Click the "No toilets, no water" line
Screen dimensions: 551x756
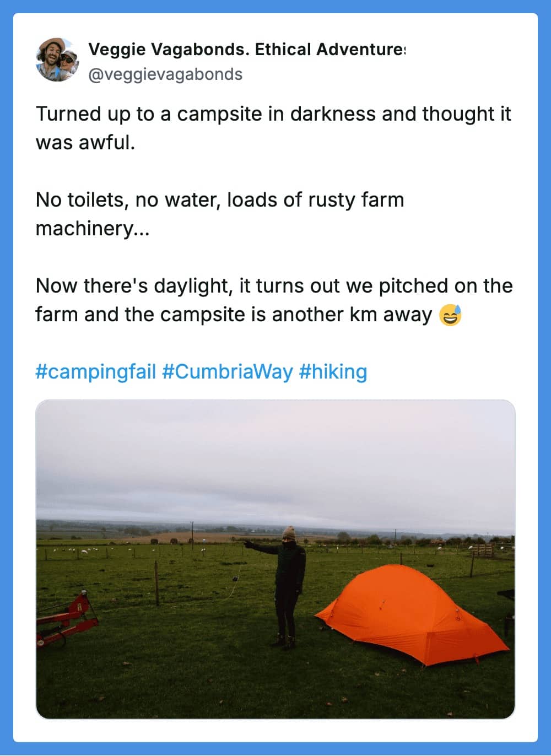pyautogui.click(x=219, y=199)
